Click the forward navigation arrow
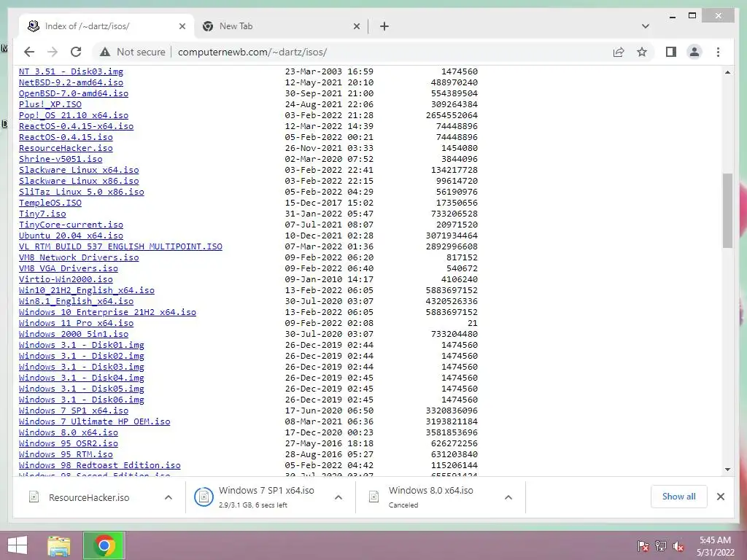The height and width of the screenshot is (560, 747). (x=53, y=52)
